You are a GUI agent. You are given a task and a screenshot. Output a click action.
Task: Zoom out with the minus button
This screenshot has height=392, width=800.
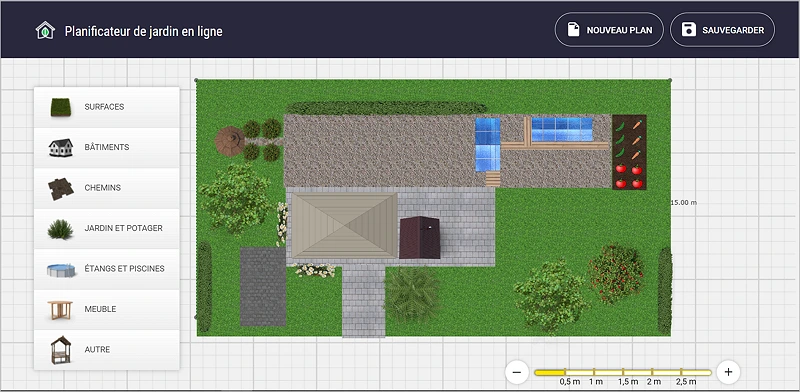(x=516, y=372)
